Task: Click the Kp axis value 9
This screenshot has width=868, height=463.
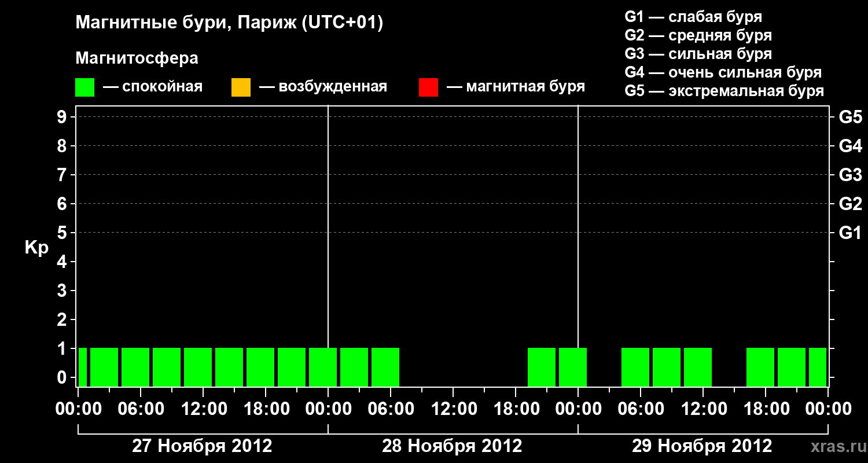Action: click(62, 117)
